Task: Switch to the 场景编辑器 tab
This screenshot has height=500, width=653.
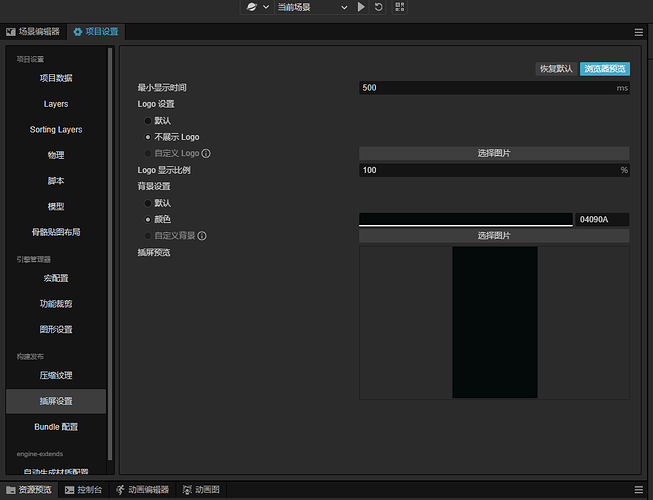Action: (x=33, y=32)
